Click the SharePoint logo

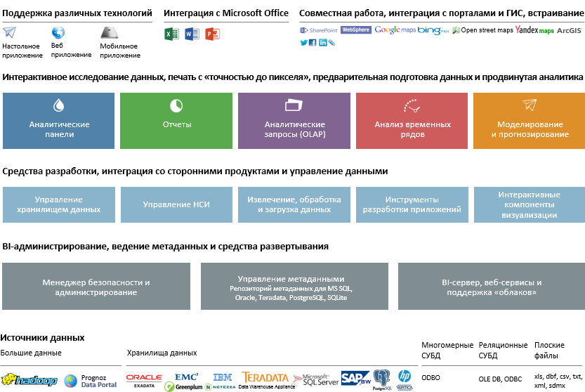click(319, 30)
